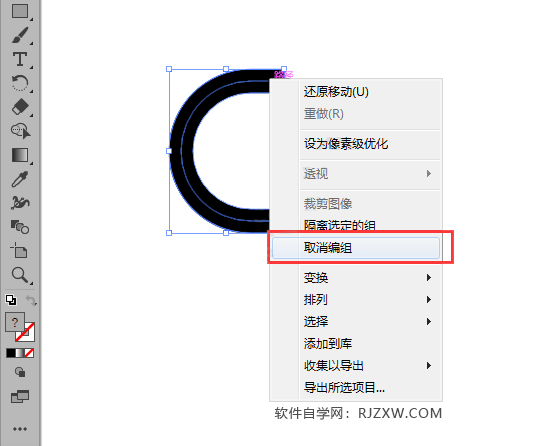
Task: Select the Artboard tool
Action: pyautogui.click(x=20, y=250)
